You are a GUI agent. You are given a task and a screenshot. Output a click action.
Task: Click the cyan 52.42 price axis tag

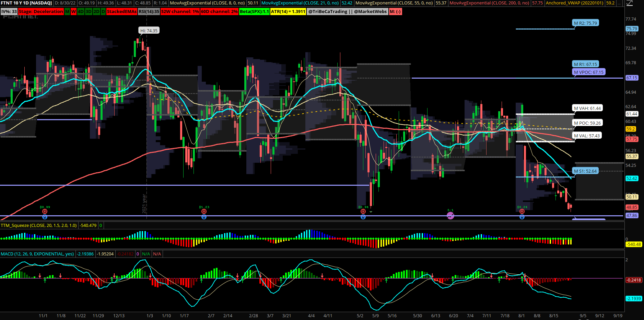[632, 178]
